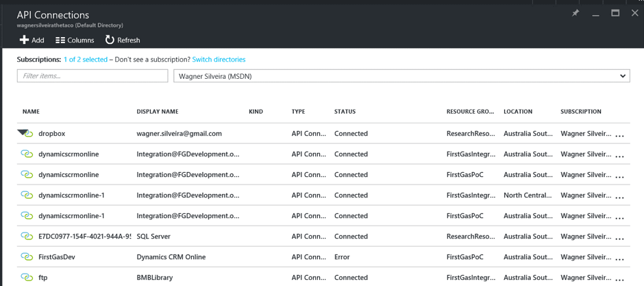The image size is (644, 286).
Task: Click the BMBLibrary display name cell
Action: click(154, 277)
